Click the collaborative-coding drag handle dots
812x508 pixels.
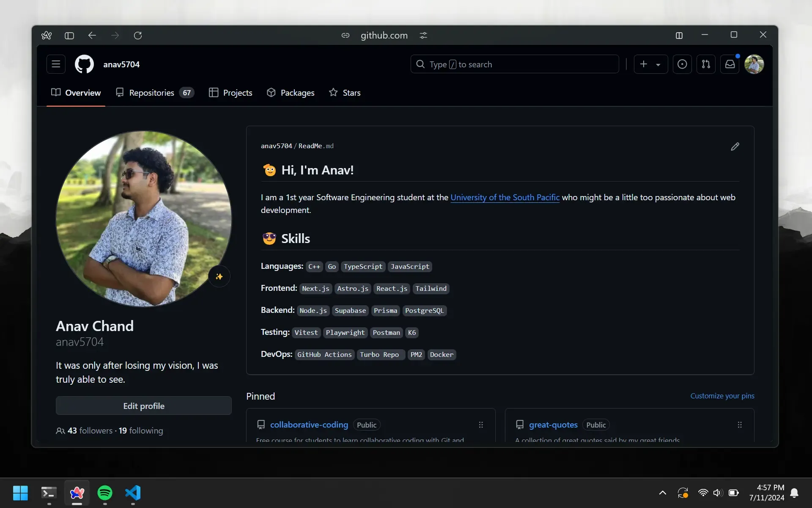[x=481, y=425]
